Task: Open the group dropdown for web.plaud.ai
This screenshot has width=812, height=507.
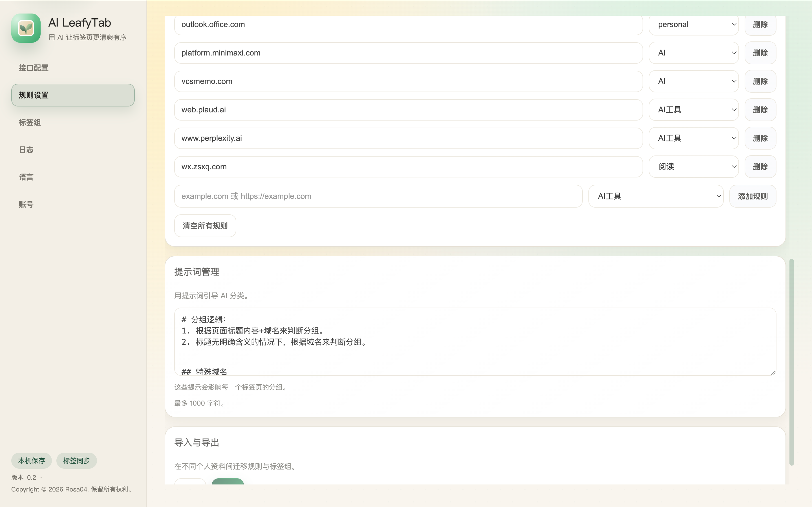Action: [694, 110]
